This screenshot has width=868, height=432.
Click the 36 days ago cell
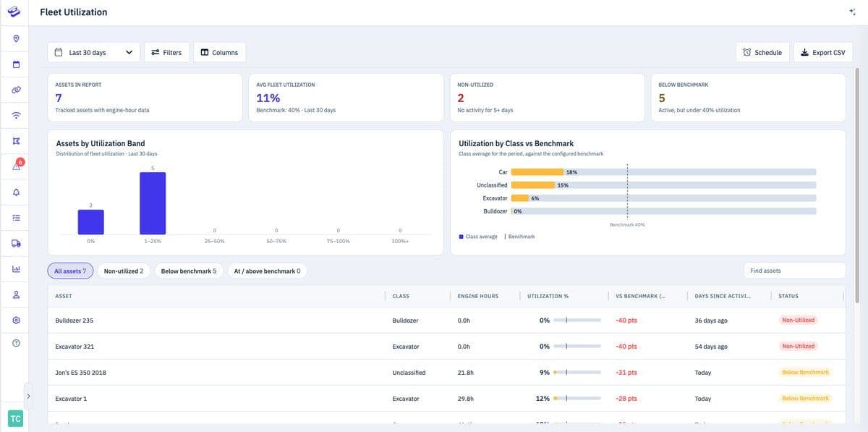click(710, 320)
